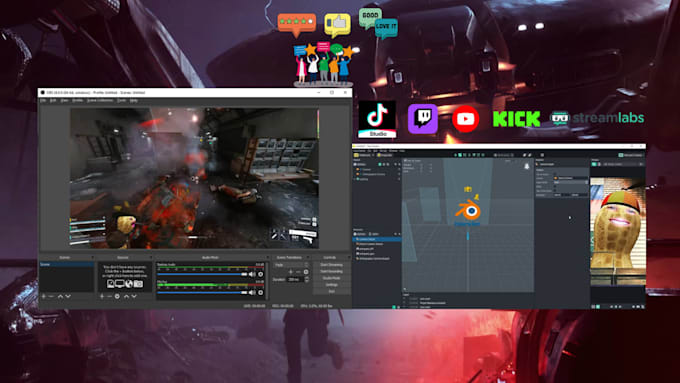
Task: Add a scene with Scenes plus icon
Action: (43, 296)
